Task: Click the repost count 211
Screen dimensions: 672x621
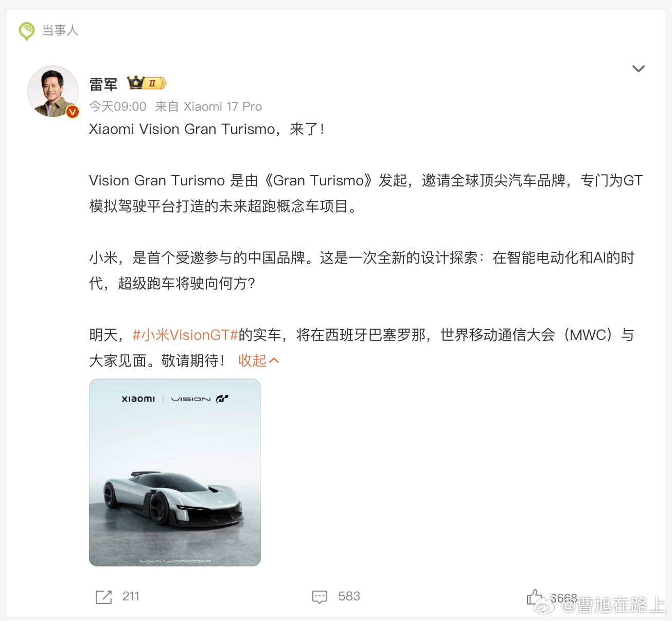Action: [x=131, y=596]
